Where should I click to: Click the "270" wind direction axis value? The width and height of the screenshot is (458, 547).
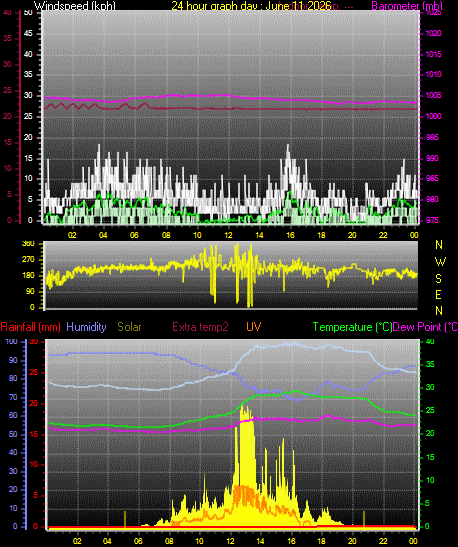coord(28,260)
